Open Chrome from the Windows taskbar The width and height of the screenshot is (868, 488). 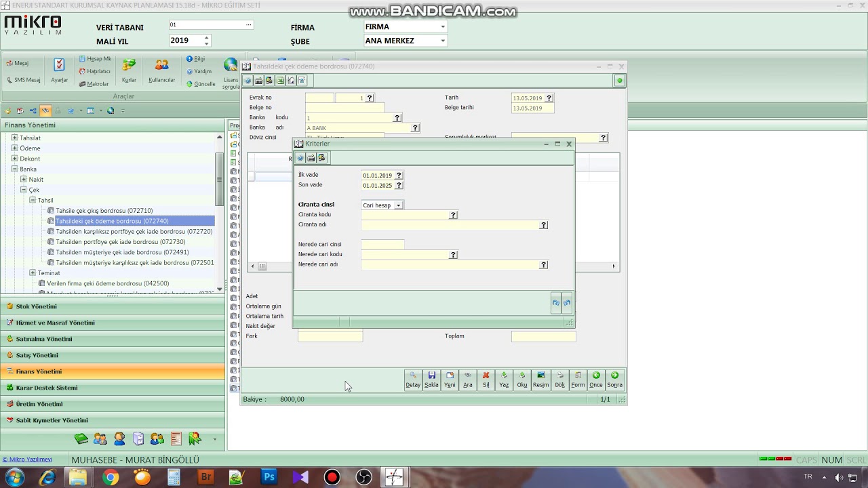click(x=111, y=477)
